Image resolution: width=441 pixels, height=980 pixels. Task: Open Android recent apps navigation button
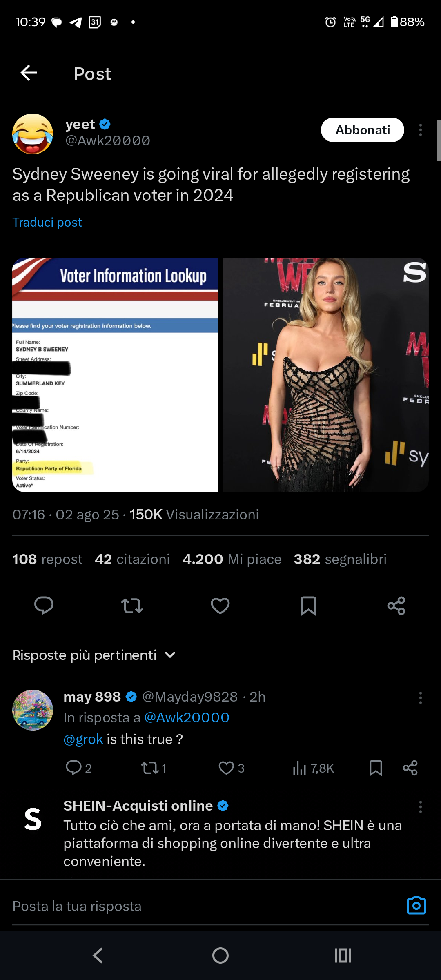[x=343, y=955]
